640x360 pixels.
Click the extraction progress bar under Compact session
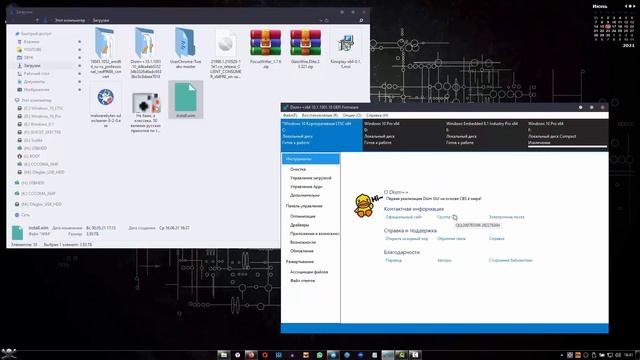(567, 147)
